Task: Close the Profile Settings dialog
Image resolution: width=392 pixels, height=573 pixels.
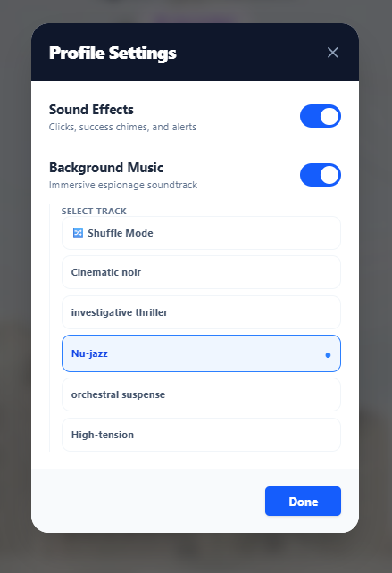Action: pos(332,53)
